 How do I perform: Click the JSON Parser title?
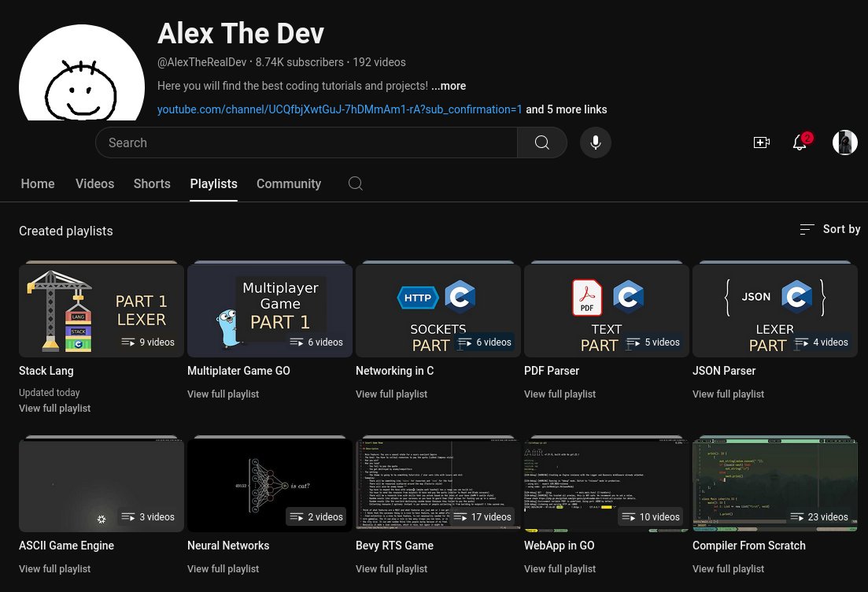point(723,371)
